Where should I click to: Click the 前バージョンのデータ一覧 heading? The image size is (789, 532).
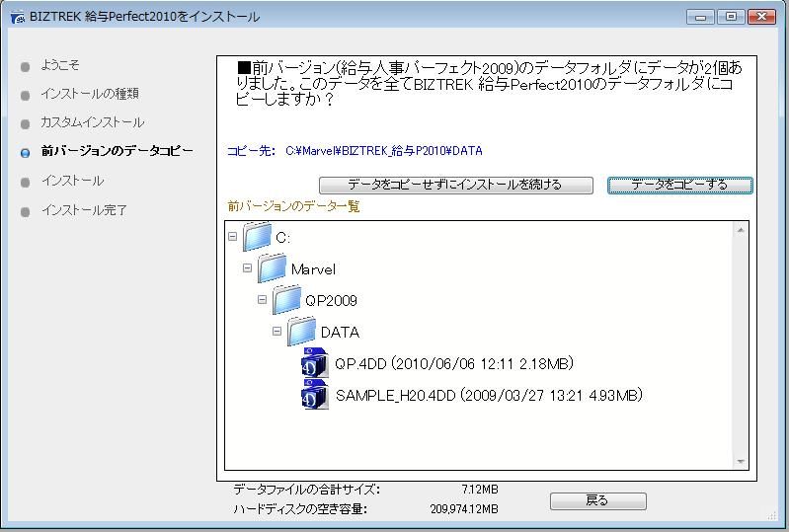[x=293, y=206]
